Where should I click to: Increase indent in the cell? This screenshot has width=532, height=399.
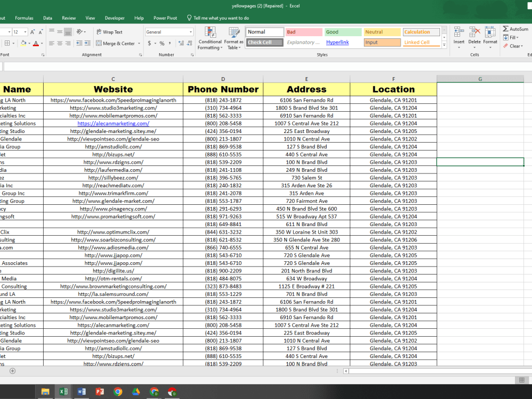click(88, 43)
